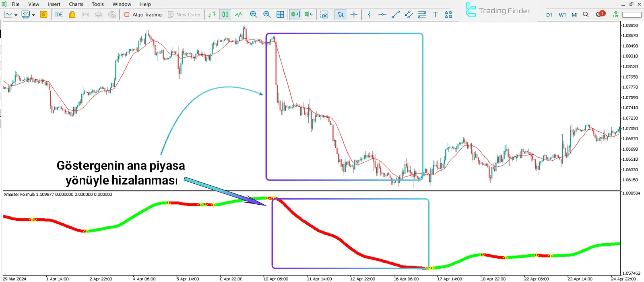The height and width of the screenshot is (282, 644).
Task: Expand the chart type dropdown arrow
Action: (16, 15)
